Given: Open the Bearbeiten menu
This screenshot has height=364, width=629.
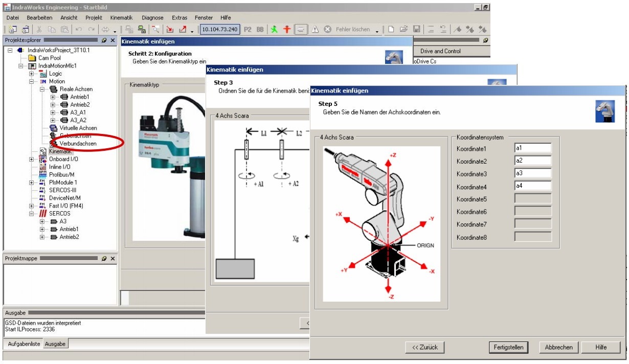Looking at the screenshot, I should pyautogui.click(x=39, y=17).
